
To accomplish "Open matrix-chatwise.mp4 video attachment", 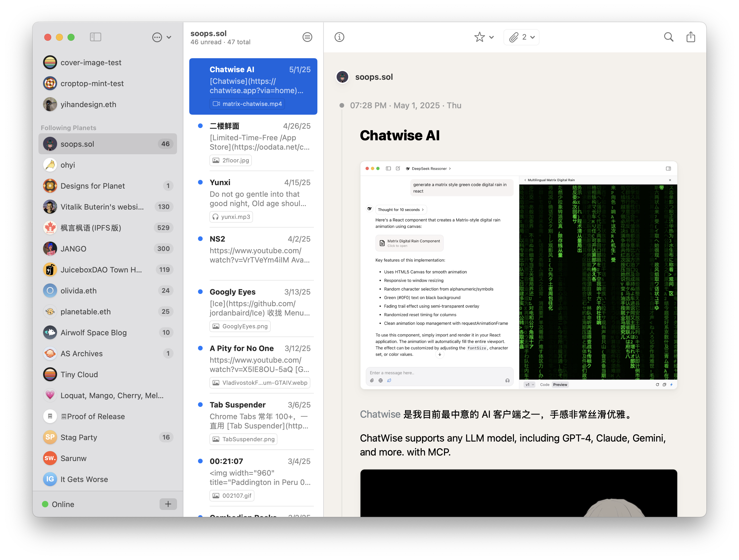I will click(247, 104).
